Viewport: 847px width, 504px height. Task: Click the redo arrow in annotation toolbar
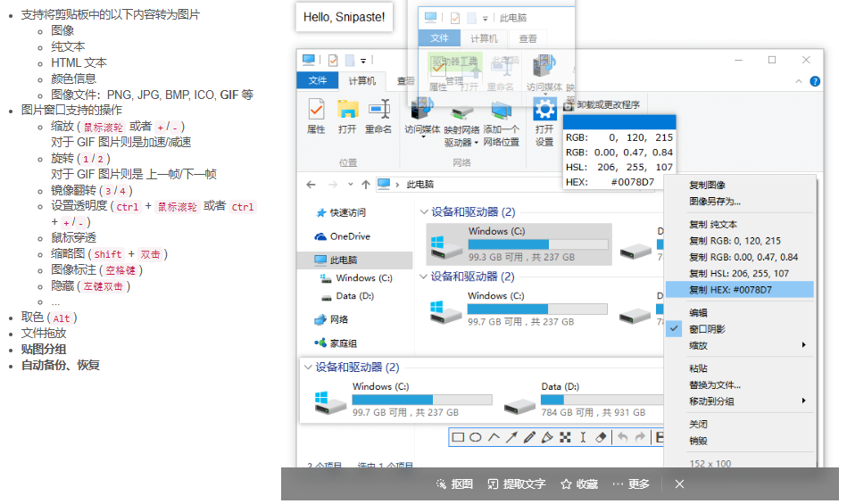[640, 437]
